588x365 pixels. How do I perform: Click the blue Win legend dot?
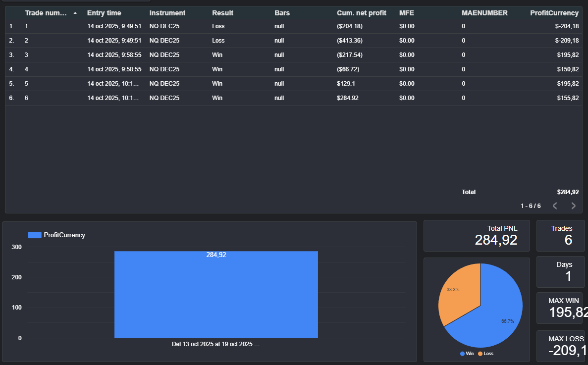(x=463, y=354)
